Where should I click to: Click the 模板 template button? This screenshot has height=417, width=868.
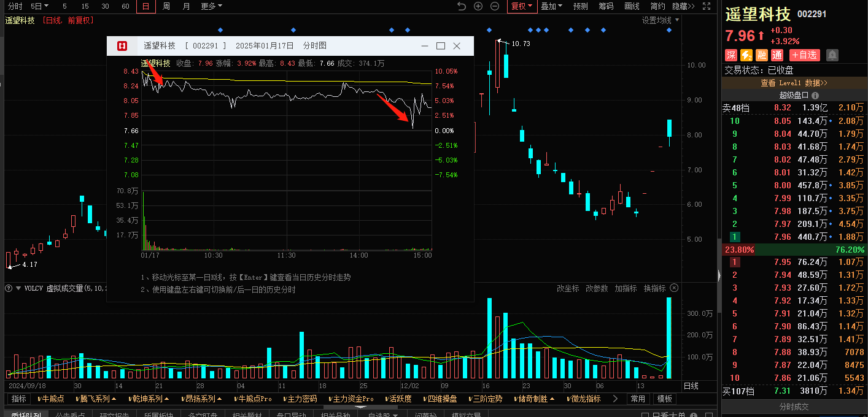click(x=665, y=399)
